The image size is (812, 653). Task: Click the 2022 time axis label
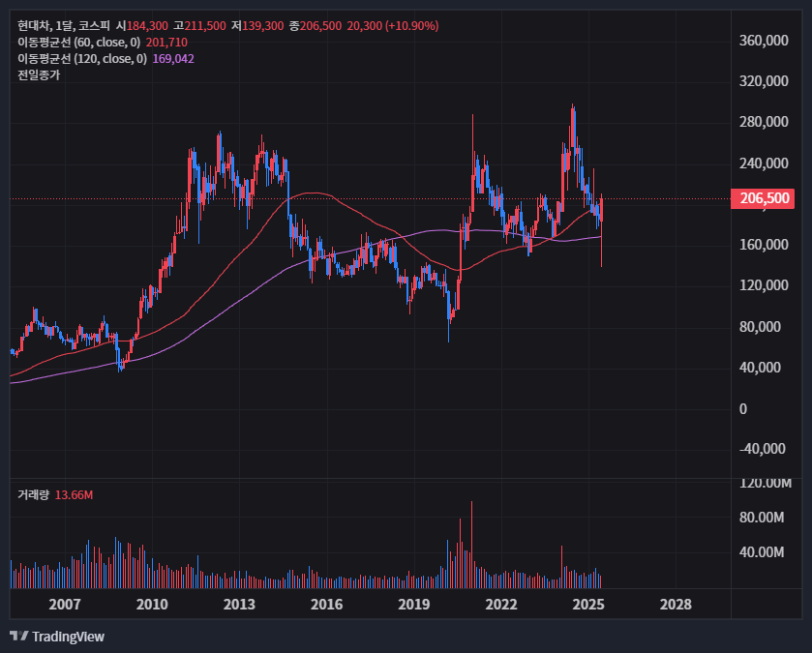[x=501, y=605]
